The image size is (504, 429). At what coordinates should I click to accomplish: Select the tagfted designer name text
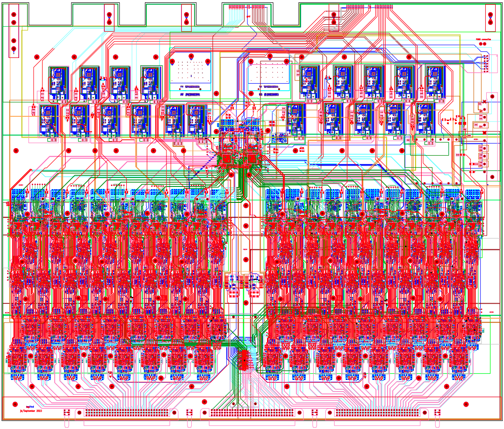[30, 406]
